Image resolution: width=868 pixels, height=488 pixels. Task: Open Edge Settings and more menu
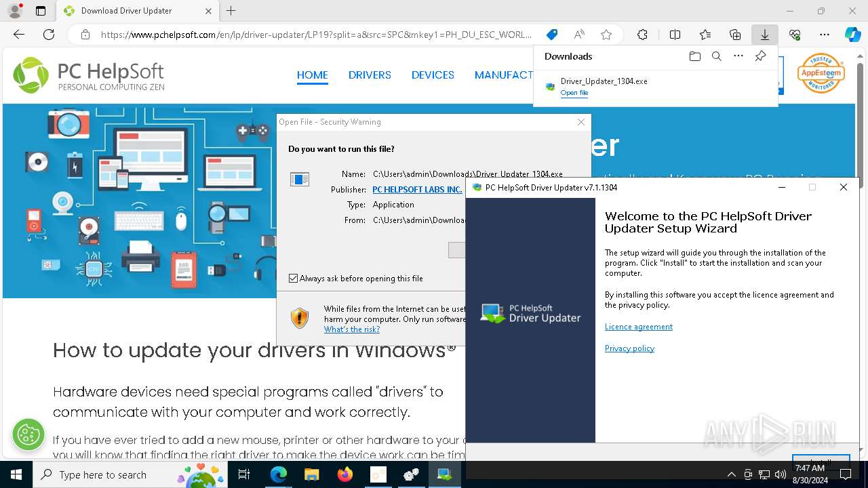pyautogui.click(x=825, y=35)
